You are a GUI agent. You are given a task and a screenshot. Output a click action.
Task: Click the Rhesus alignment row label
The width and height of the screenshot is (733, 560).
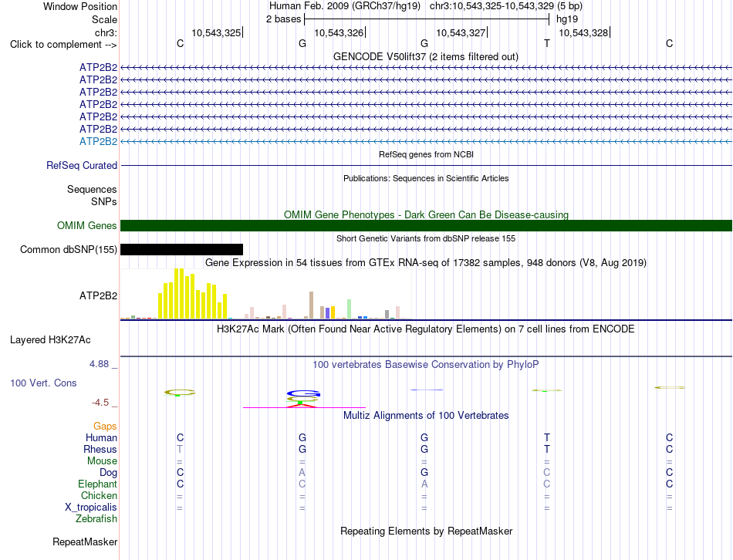[x=100, y=449]
